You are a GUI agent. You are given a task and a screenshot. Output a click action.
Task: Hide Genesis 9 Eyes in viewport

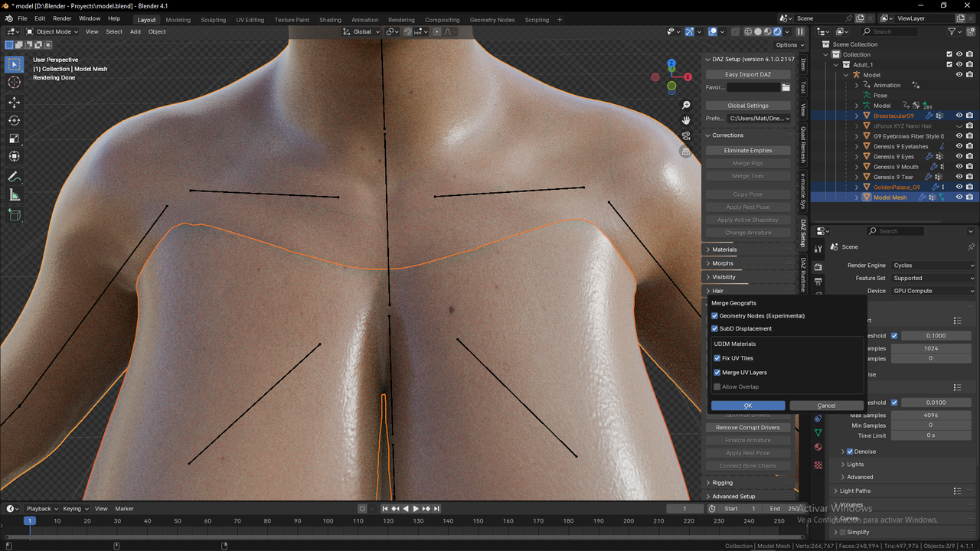pyautogui.click(x=959, y=156)
